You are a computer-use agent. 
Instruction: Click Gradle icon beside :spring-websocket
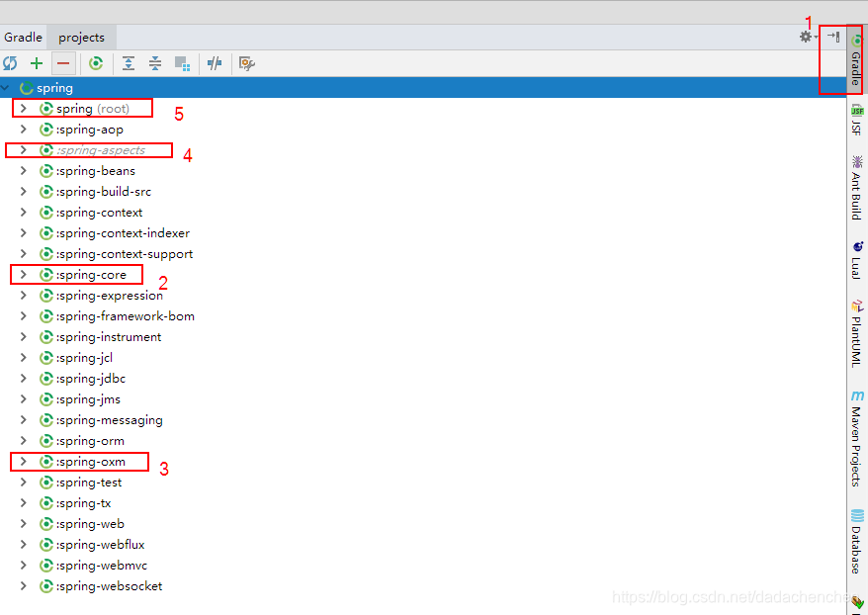pos(46,586)
